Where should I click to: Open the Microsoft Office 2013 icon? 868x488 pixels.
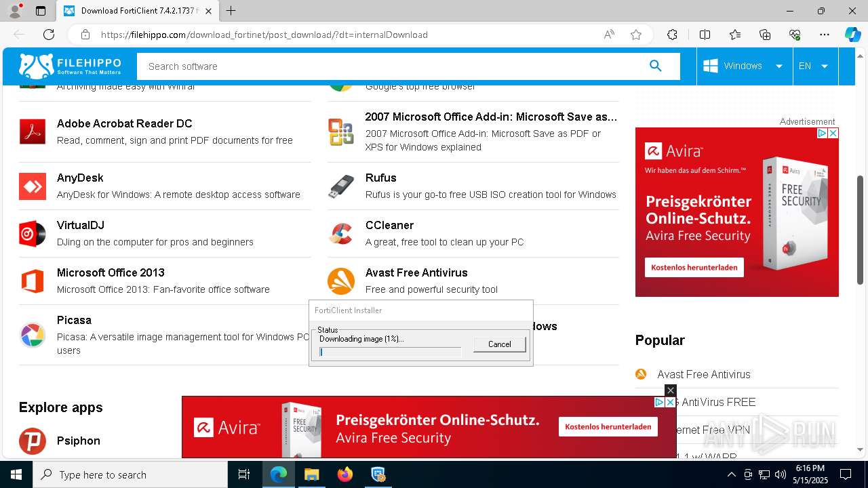click(x=33, y=281)
